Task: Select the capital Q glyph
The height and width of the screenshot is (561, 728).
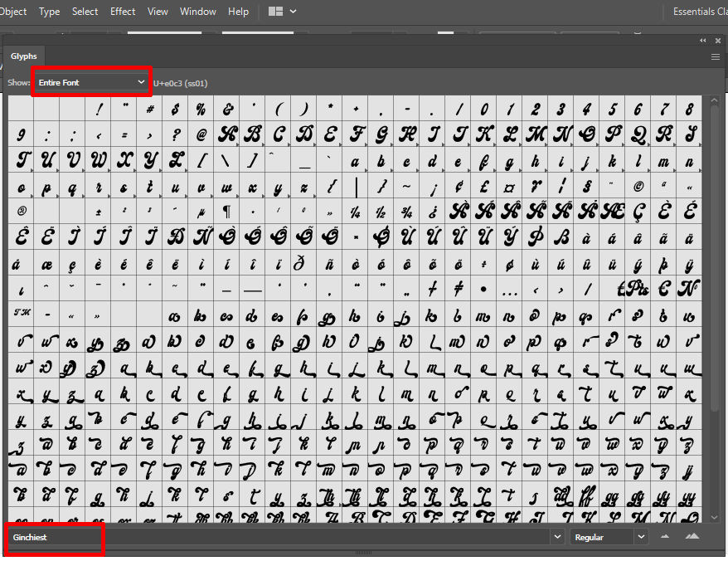Action: pyautogui.click(x=638, y=134)
